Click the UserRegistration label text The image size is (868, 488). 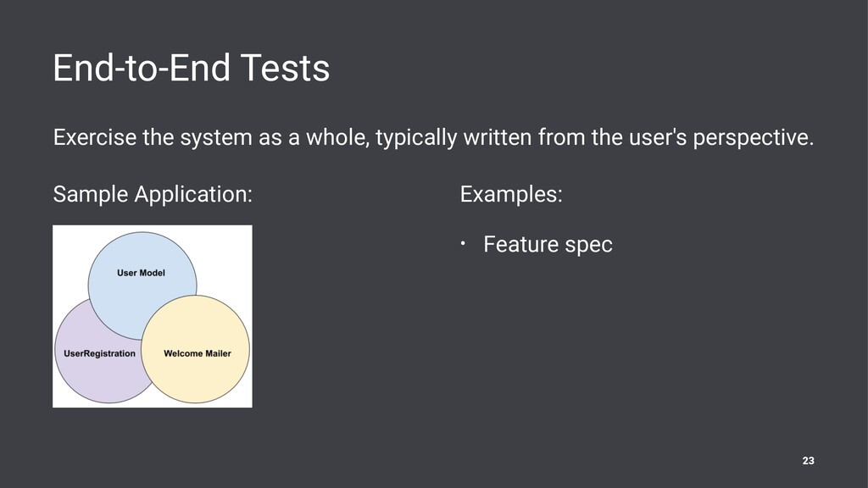99,353
